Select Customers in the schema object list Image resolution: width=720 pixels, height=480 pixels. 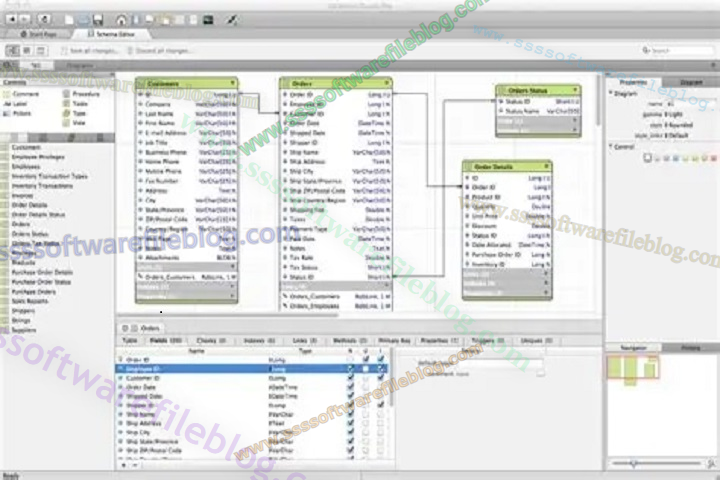coord(26,147)
